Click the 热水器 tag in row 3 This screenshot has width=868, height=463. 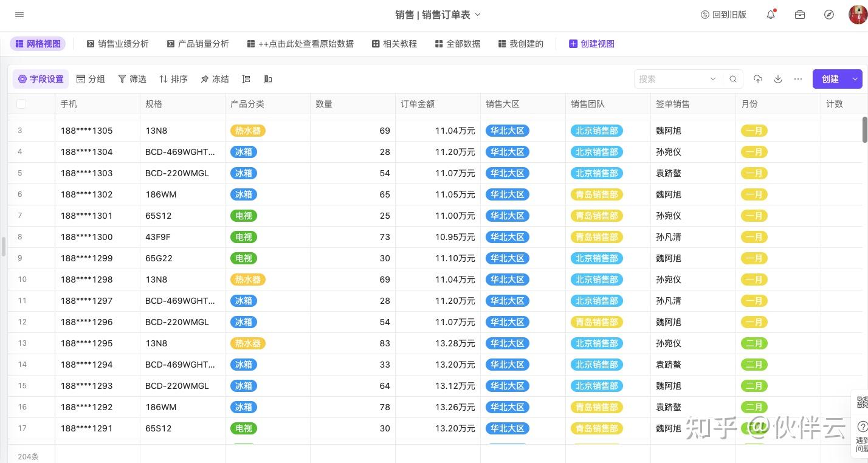[x=248, y=131]
